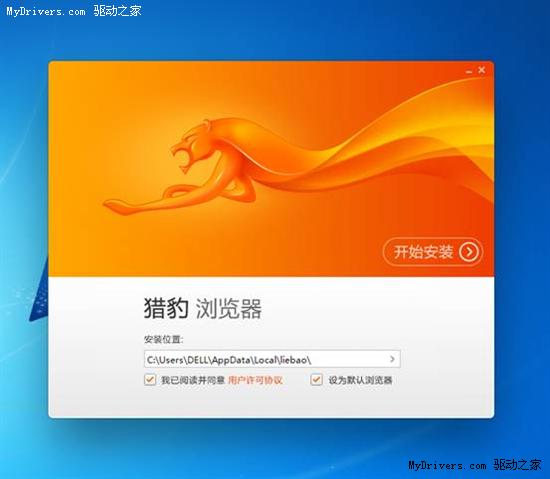This screenshot has width=550, height=479.
Task: Minimize the installer window
Action: tap(469, 71)
